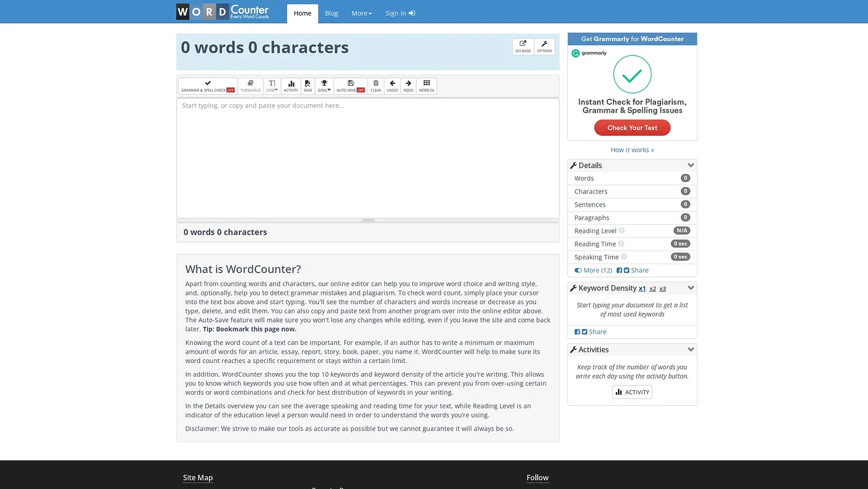
Task: Select the Home tab
Action: click(x=303, y=13)
